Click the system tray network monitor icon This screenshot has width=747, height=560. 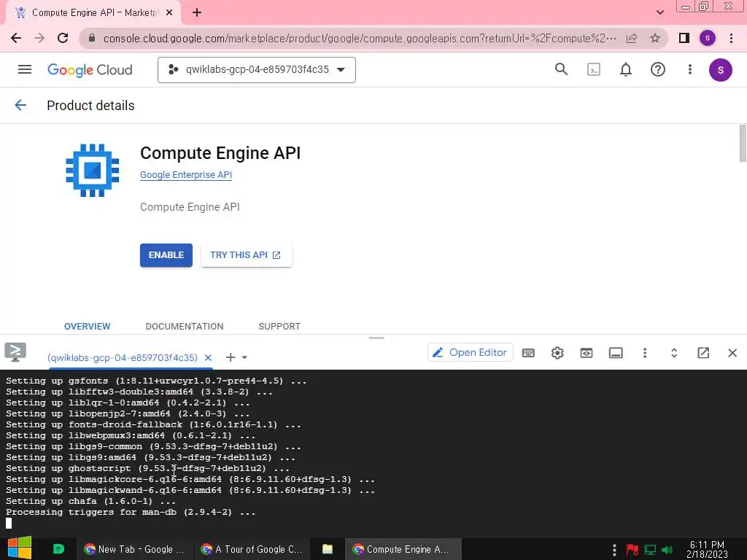pos(650,550)
